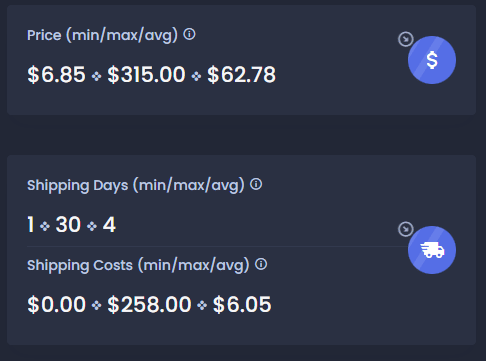The height and width of the screenshot is (361, 486).
Task: Click the blue dollar sign circle icon
Action: [432, 60]
